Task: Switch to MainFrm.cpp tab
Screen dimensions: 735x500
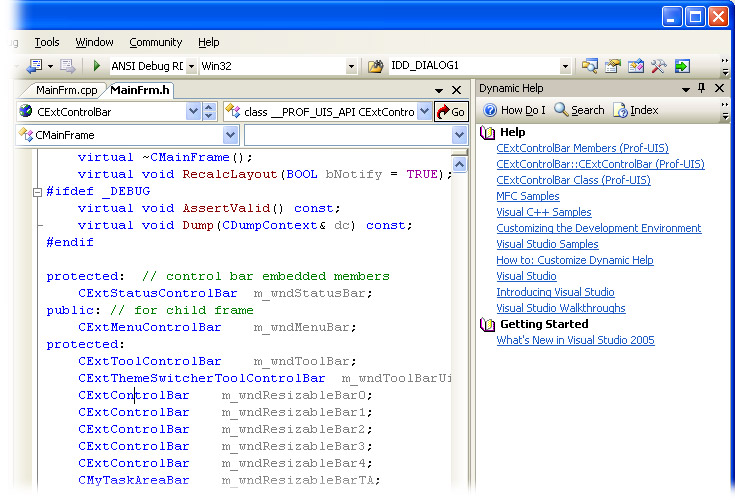Action: pos(67,90)
